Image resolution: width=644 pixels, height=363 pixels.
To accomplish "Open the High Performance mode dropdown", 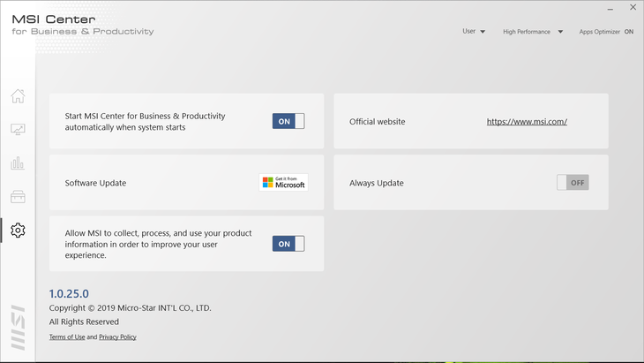I will tap(532, 32).
